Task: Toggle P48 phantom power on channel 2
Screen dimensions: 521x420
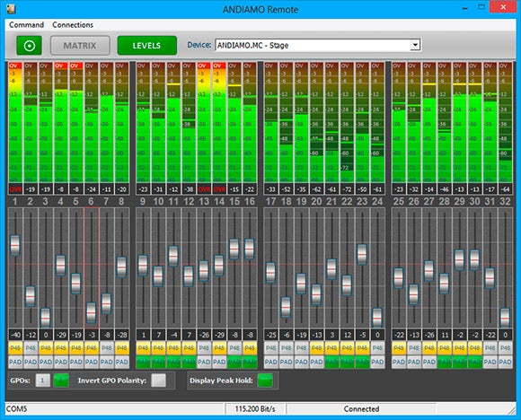Action: coord(31,348)
